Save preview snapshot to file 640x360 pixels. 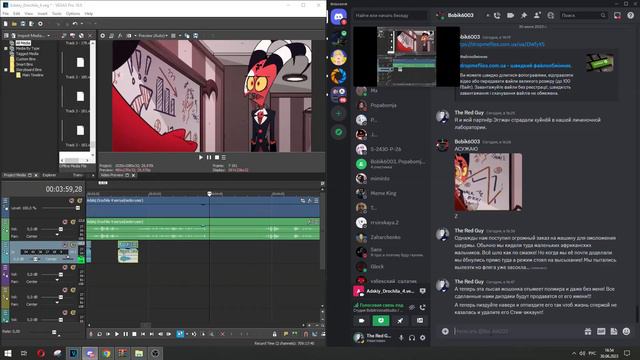[x=196, y=36]
